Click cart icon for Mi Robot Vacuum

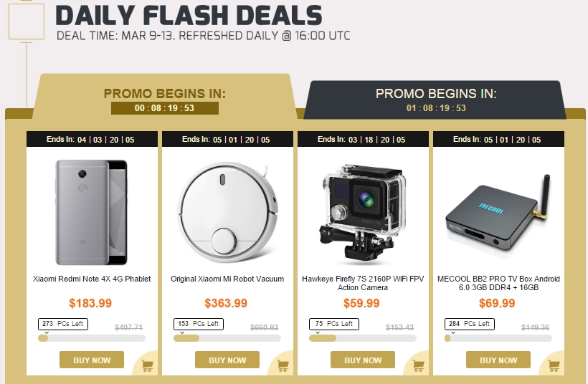(x=283, y=365)
